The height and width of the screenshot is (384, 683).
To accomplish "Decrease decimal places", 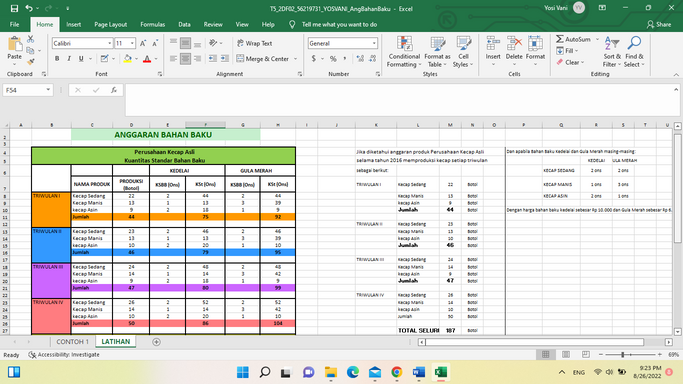I will (x=372, y=58).
